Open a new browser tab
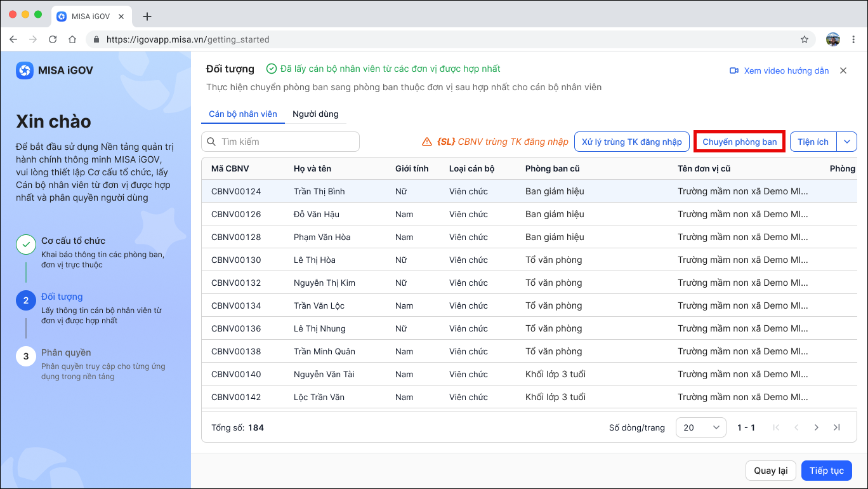The height and width of the screenshot is (489, 868). pyautogui.click(x=147, y=16)
